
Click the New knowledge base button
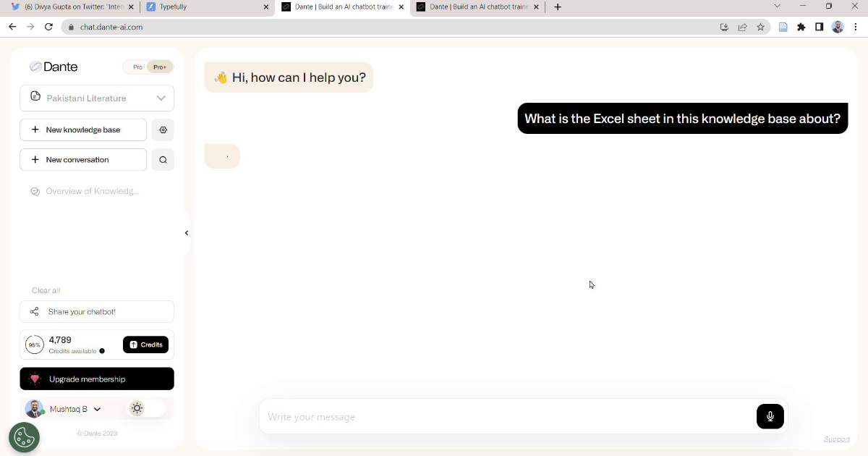pos(83,130)
